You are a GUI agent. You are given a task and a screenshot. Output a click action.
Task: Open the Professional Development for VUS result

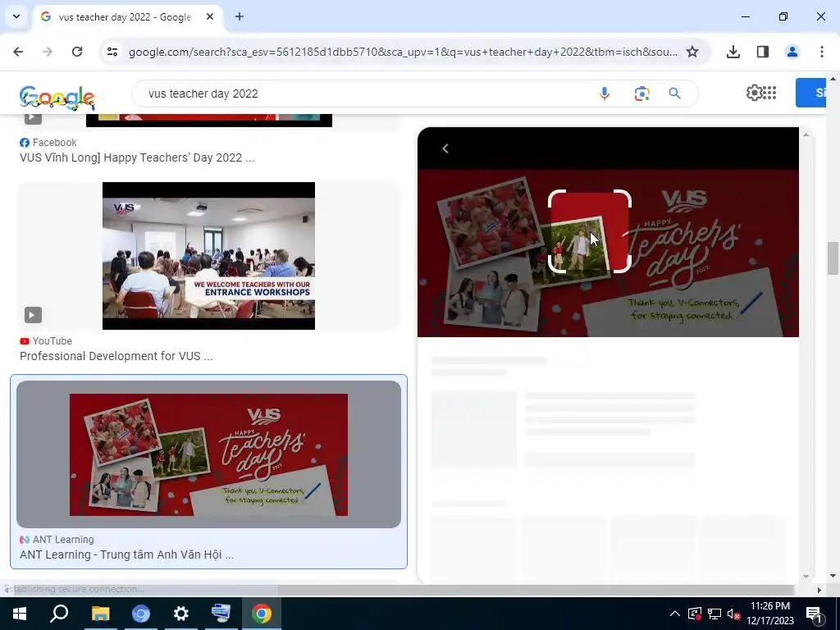116,356
